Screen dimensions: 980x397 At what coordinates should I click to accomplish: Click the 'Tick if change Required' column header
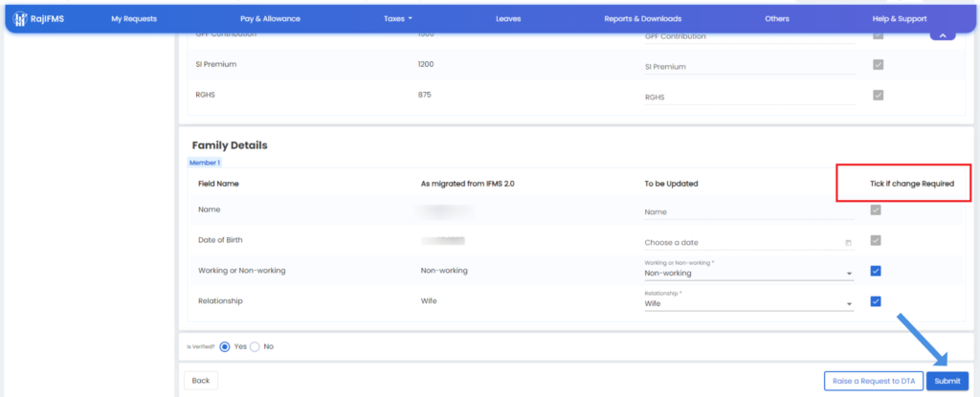coord(912,184)
